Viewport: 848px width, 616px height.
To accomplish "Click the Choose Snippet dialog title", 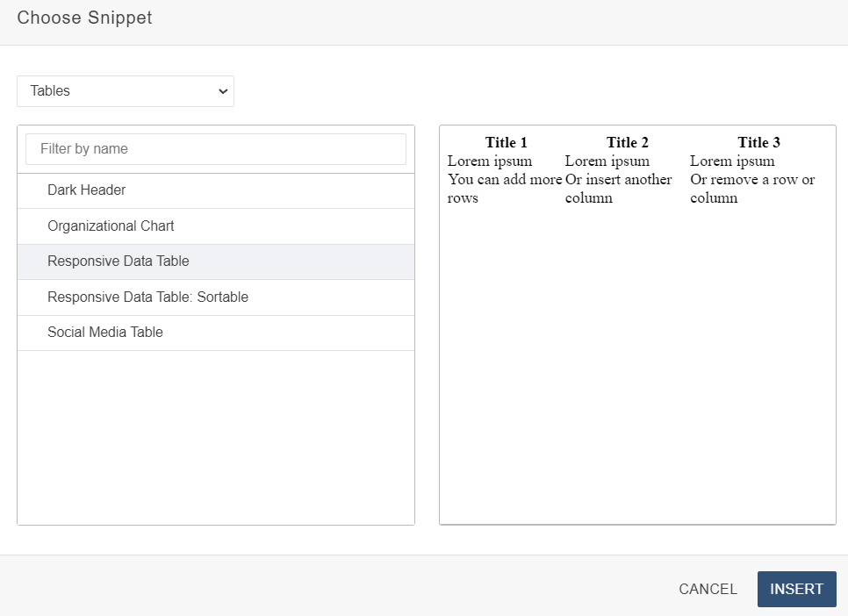I will point(84,18).
